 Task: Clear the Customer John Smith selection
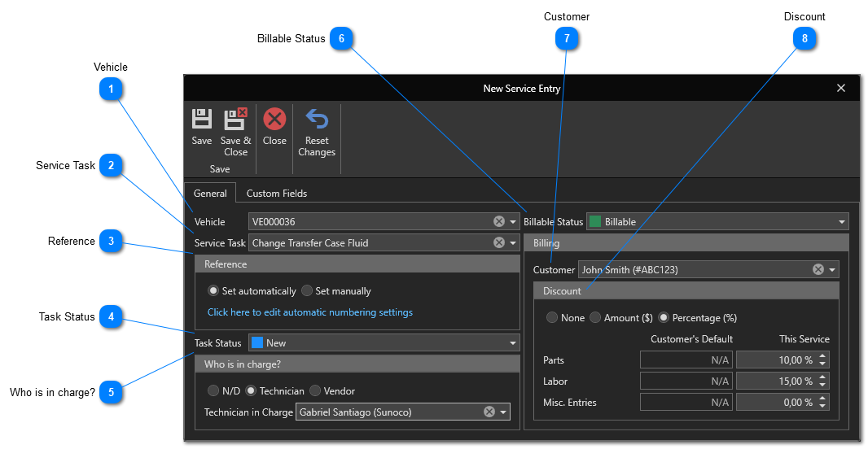point(818,269)
